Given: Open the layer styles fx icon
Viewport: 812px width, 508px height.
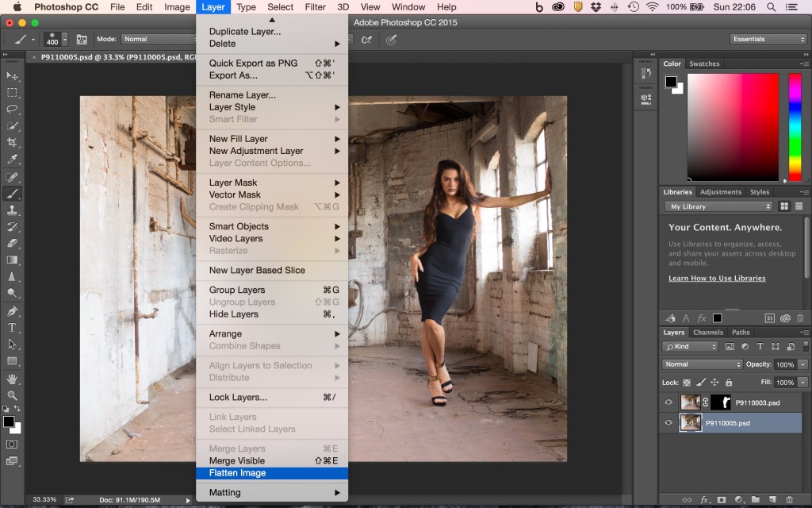Looking at the screenshot, I should pos(704,499).
